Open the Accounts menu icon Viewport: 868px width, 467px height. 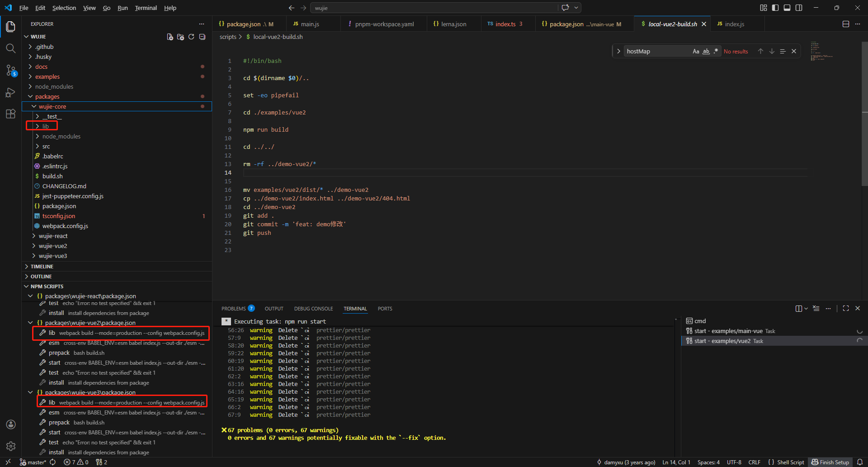[11, 424]
